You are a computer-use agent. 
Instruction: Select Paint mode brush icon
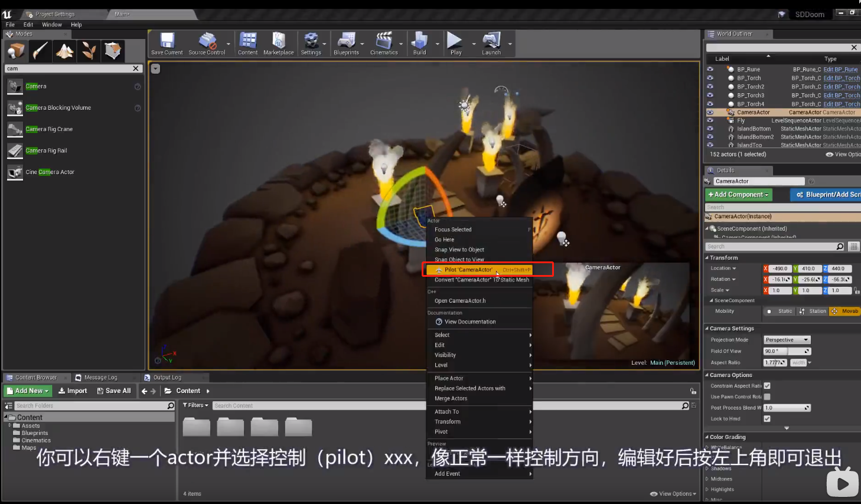point(40,51)
